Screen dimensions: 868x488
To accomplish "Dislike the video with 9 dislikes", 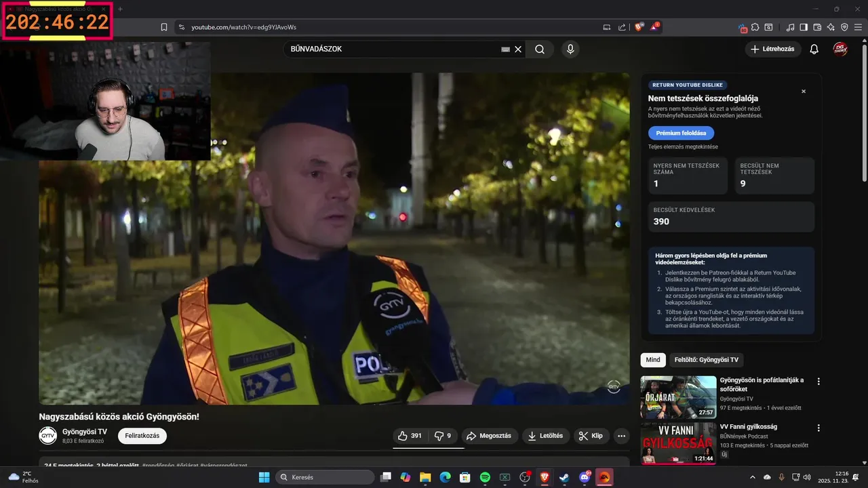I will [442, 436].
